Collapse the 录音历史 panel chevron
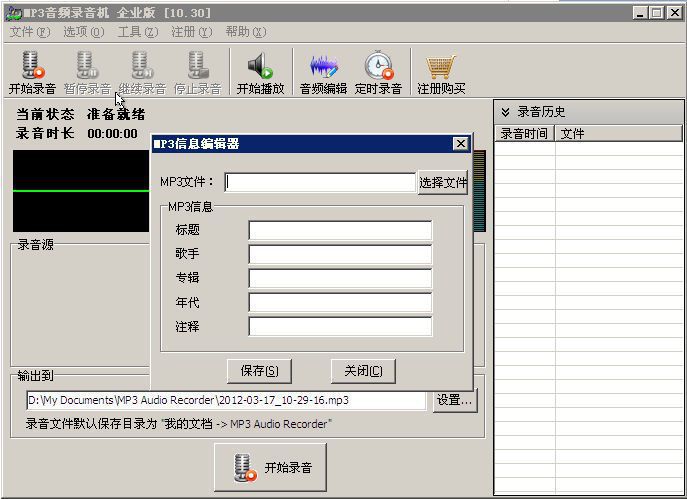Screen dimensions: 687x499 [x=505, y=112]
